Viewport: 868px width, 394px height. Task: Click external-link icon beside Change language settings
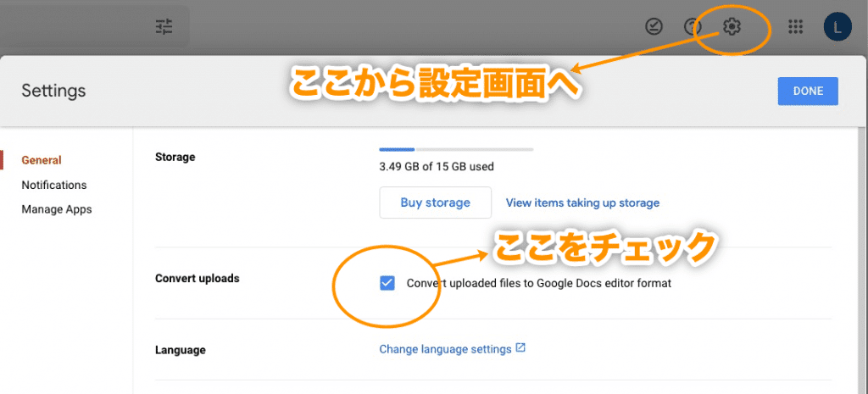point(521,348)
